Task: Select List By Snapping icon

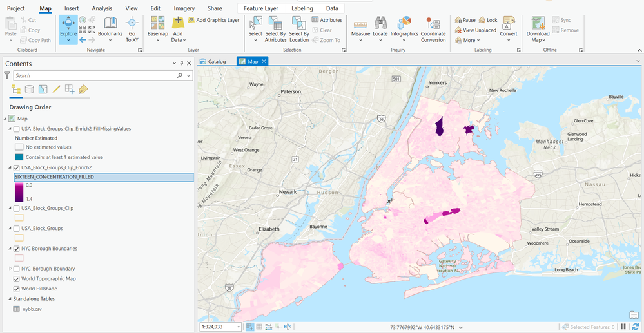Action: tap(70, 89)
